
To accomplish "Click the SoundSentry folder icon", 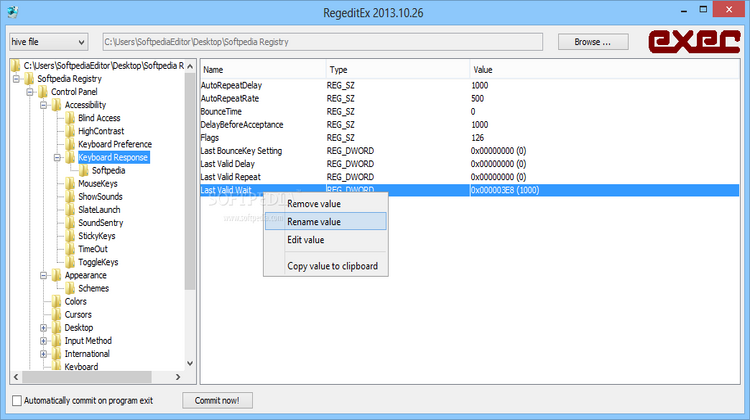I will point(70,223).
